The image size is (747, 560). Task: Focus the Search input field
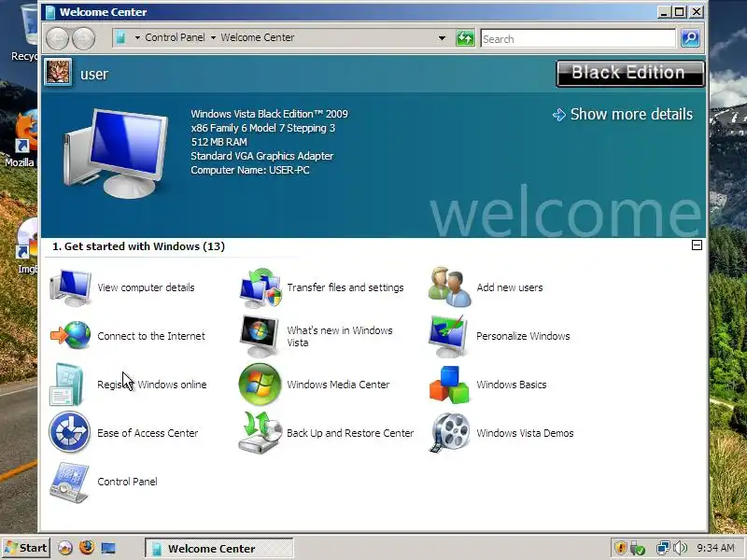tap(578, 38)
